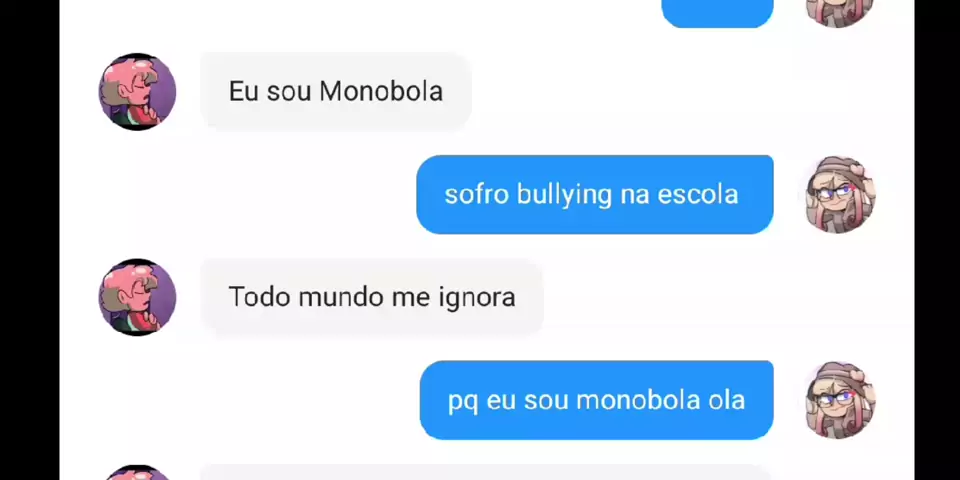
Task: Select the "sofro bullying na escola" blue bubble
Action: [x=594, y=195]
